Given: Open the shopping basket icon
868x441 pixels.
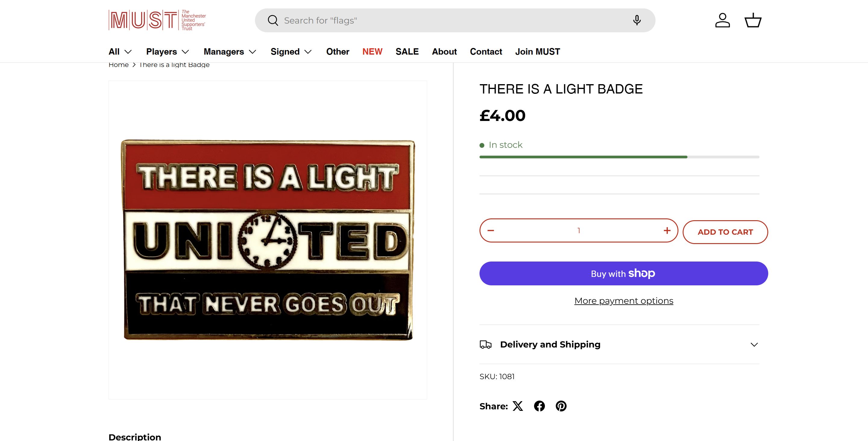Looking at the screenshot, I should 753,20.
